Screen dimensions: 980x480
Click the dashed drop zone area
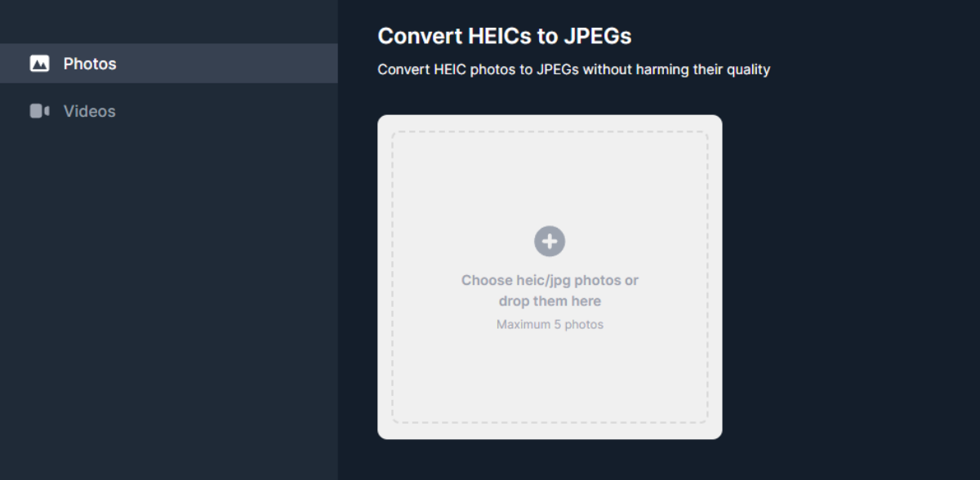point(550,180)
